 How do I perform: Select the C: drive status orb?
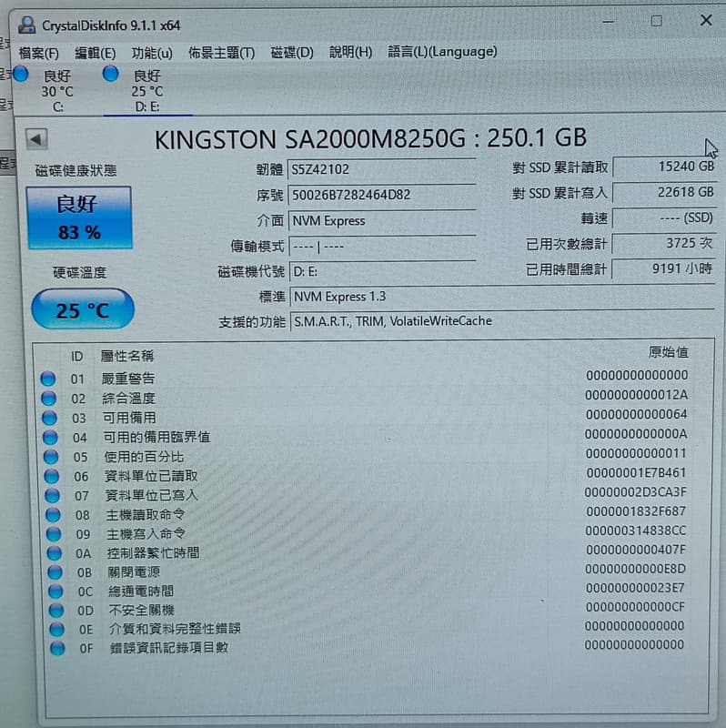pyautogui.click(x=21, y=75)
